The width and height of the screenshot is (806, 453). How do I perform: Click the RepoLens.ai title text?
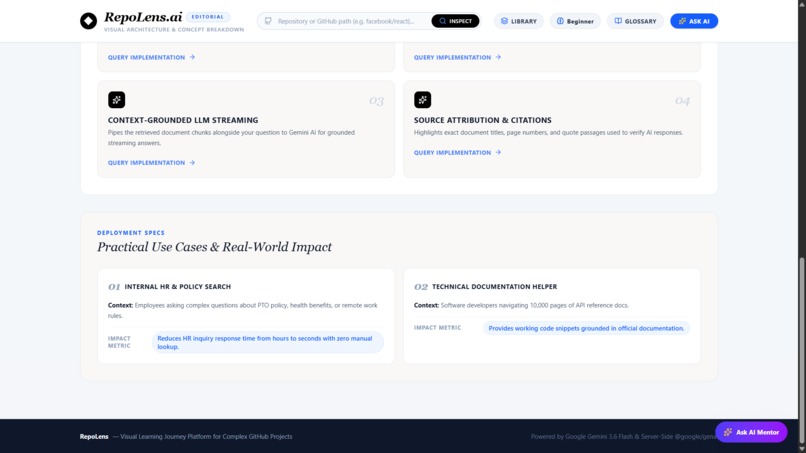click(143, 17)
